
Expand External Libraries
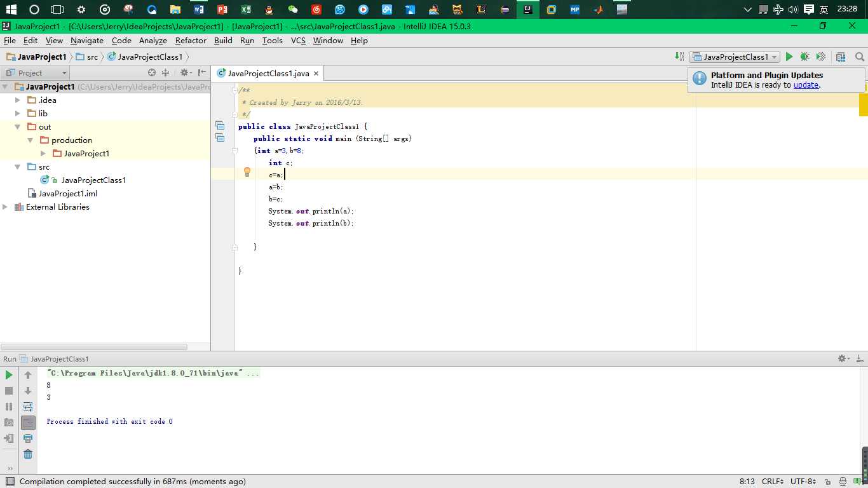(5, 207)
